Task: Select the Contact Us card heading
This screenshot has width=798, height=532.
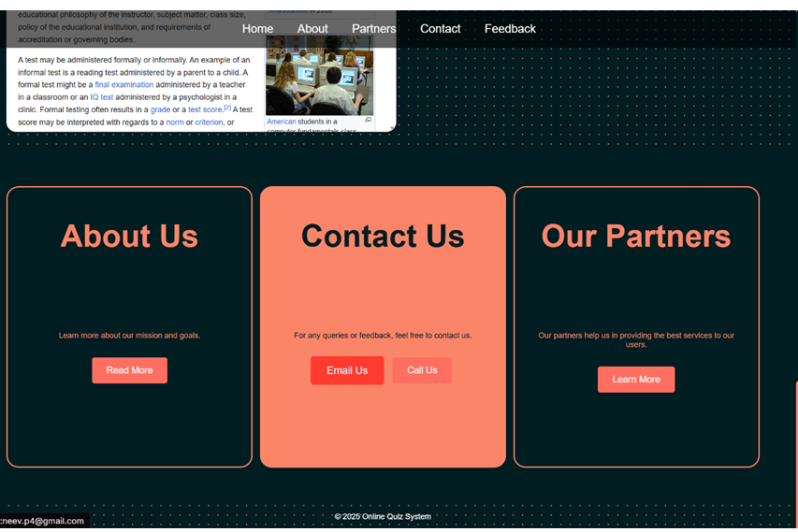Action: pos(383,236)
